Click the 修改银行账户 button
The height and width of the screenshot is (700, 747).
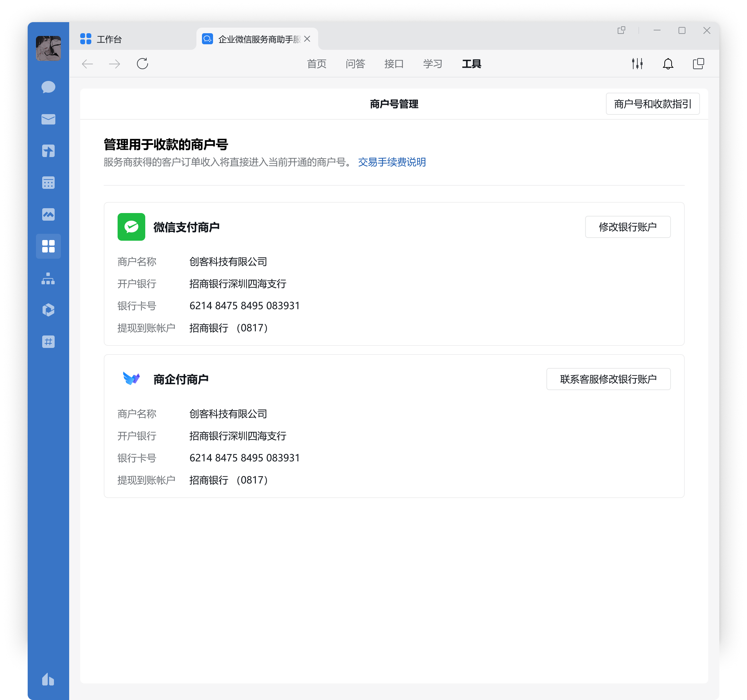click(627, 227)
